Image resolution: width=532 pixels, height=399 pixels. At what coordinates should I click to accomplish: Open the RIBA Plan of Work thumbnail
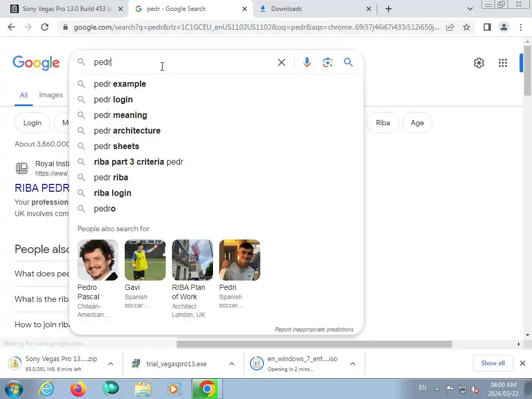[192, 260]
